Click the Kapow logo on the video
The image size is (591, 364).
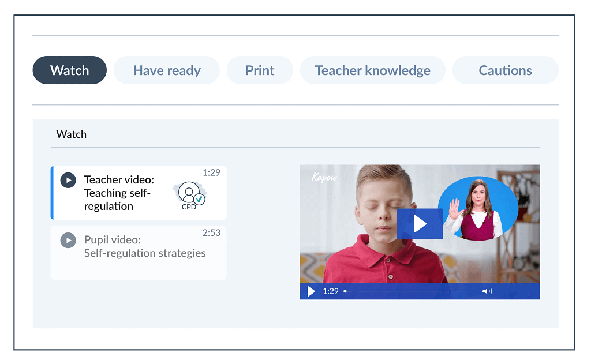point(324,177)
